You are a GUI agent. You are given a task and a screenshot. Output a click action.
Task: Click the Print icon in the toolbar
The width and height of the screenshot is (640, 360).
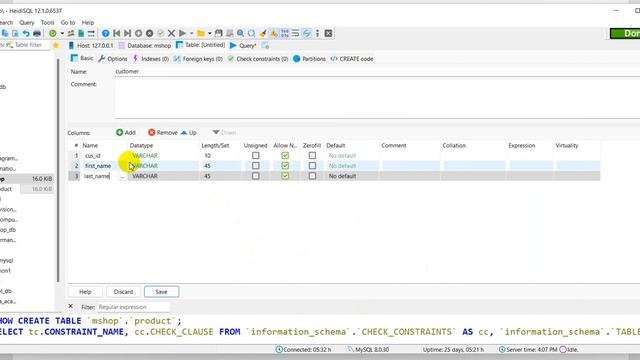[x=37, y=33]
